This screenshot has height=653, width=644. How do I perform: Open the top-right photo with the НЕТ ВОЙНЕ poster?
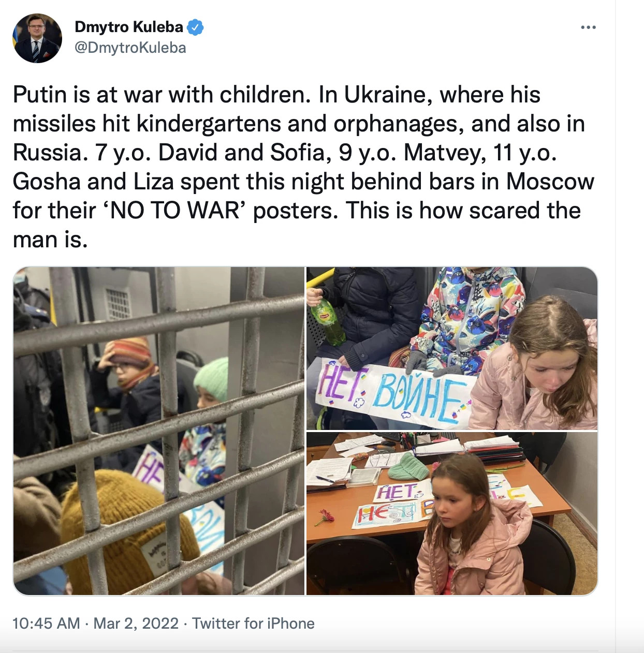[452, 348]
